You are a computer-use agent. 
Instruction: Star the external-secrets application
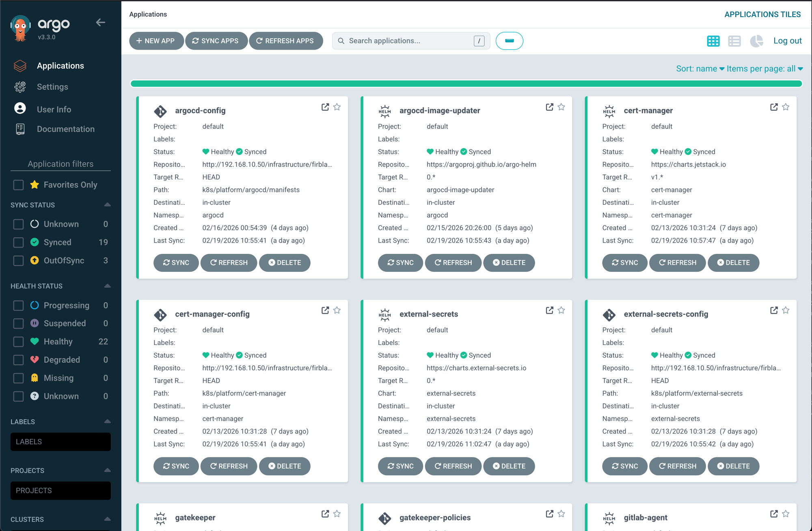tap(561, 310)
